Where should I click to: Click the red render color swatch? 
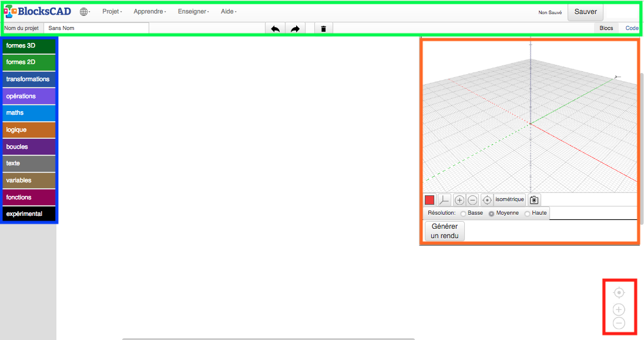(x=430, y=200)
